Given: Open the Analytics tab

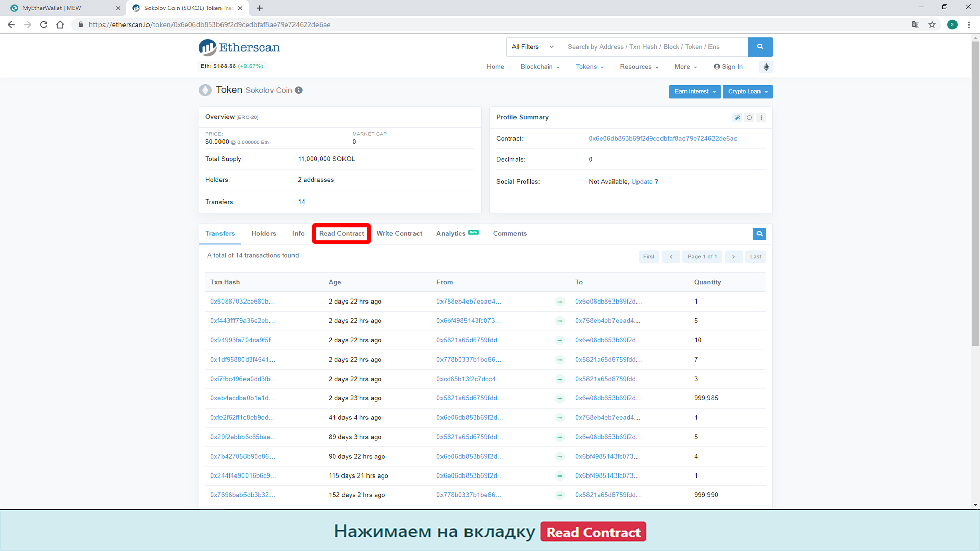Looking at the screenshot, I should tap(457, 234).
